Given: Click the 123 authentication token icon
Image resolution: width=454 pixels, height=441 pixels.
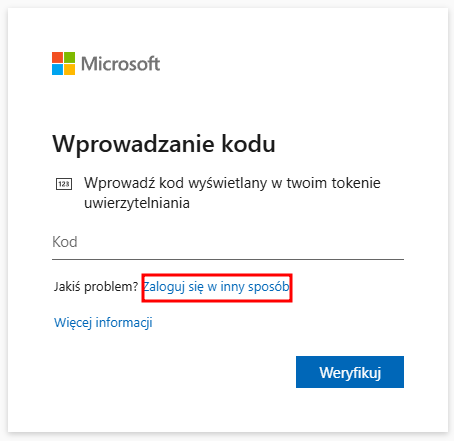Looking at the screenshot, I should coord(64,184).
